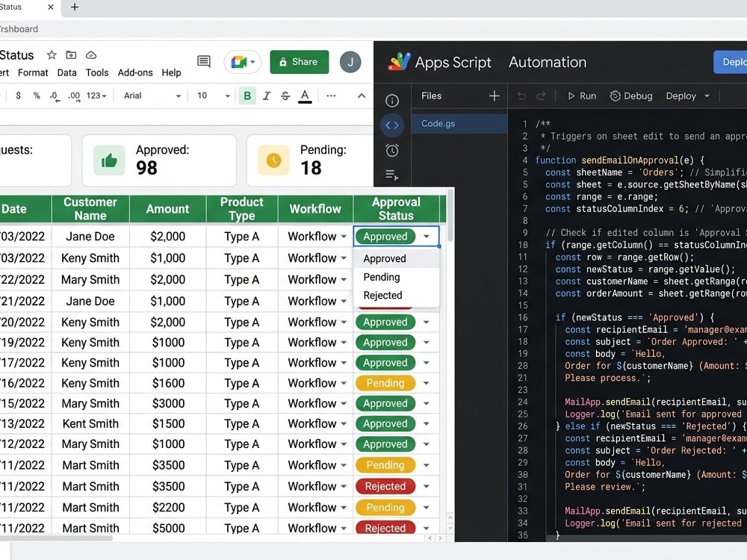
Task: Click the Redo icon in Apps Script
Action: [541, 96]
